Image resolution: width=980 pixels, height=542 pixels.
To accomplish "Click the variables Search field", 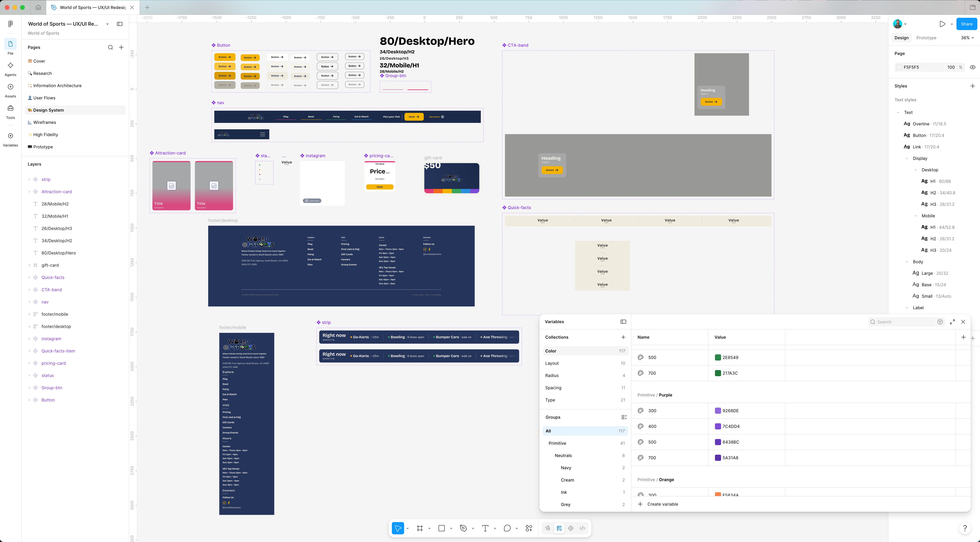I will pos(902,322).
